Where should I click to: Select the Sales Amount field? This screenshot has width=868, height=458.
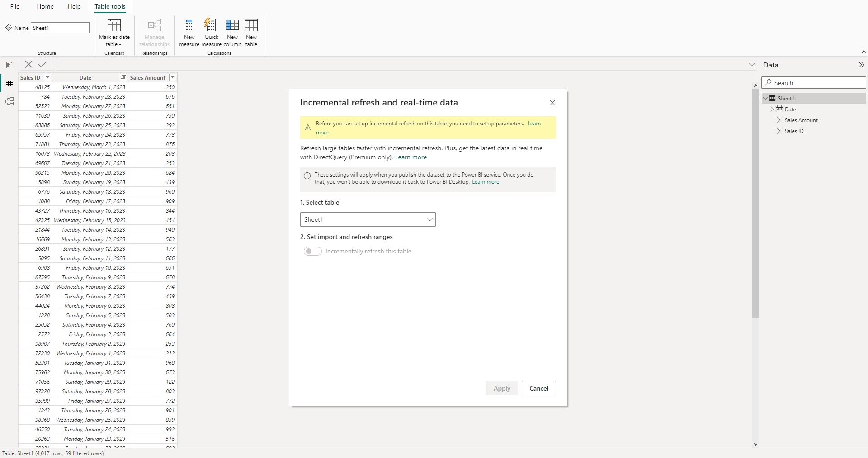(x=801, y=120)
